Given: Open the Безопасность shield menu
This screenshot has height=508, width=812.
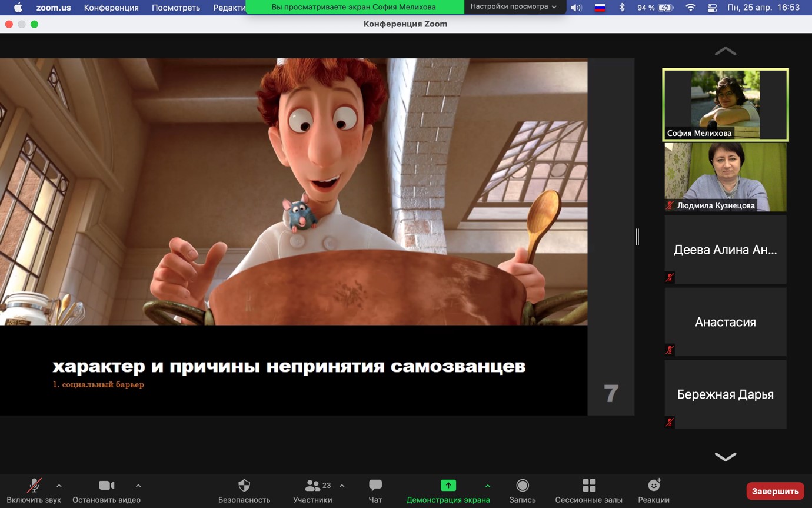Looking at the screenshot, I should point(244,491).
